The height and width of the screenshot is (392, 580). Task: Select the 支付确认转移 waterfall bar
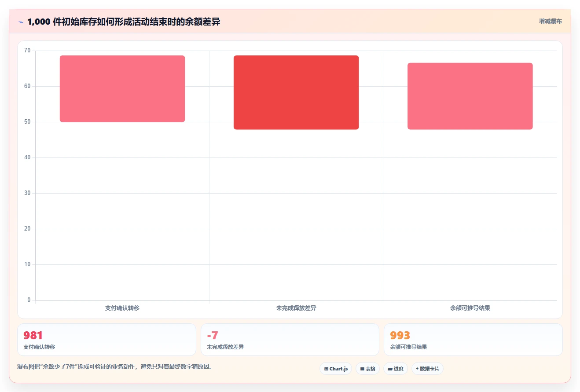(122, 89)
